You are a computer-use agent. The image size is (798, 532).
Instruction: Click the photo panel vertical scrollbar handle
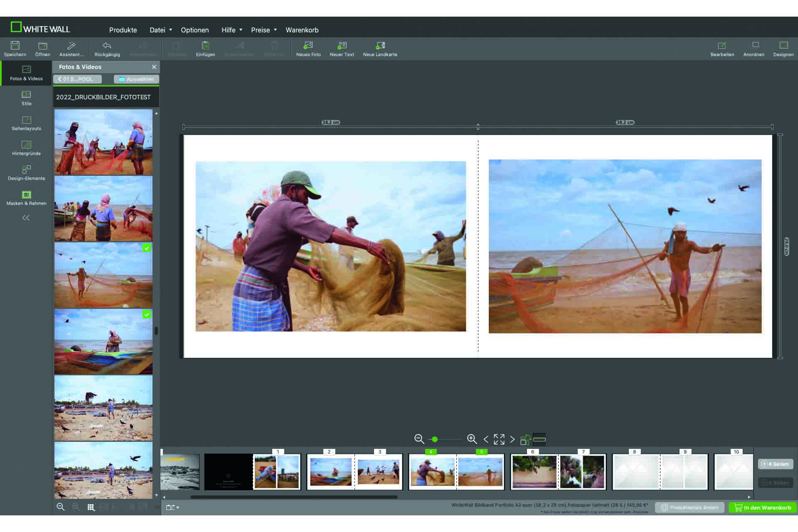click(x=156, y=331)
